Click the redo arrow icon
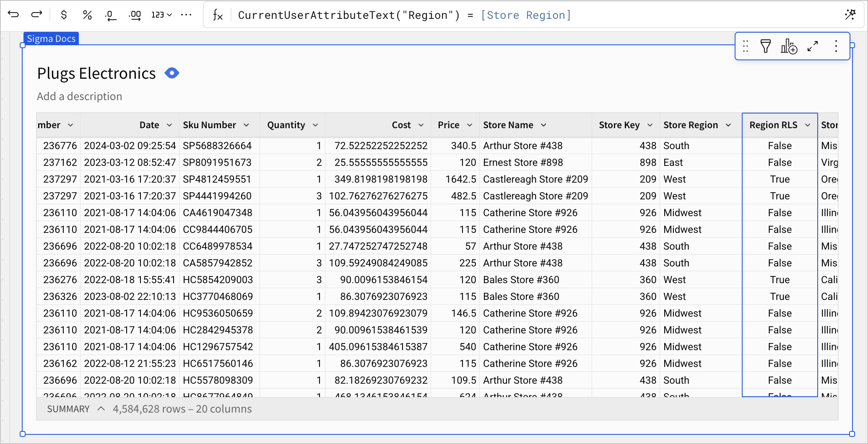The image size is (868, 444). [37, 15]
